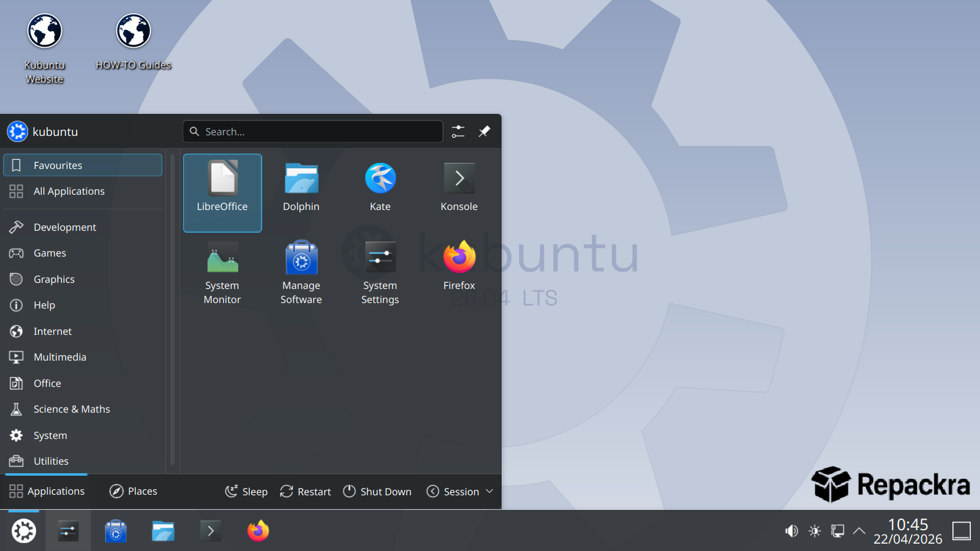Launch Firefox from favourites grid
The height and width of the screenshot is (551, 980).
point(459,272)
